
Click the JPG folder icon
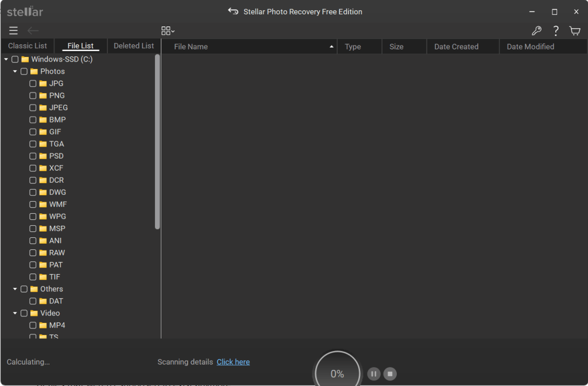pos(43,83)
